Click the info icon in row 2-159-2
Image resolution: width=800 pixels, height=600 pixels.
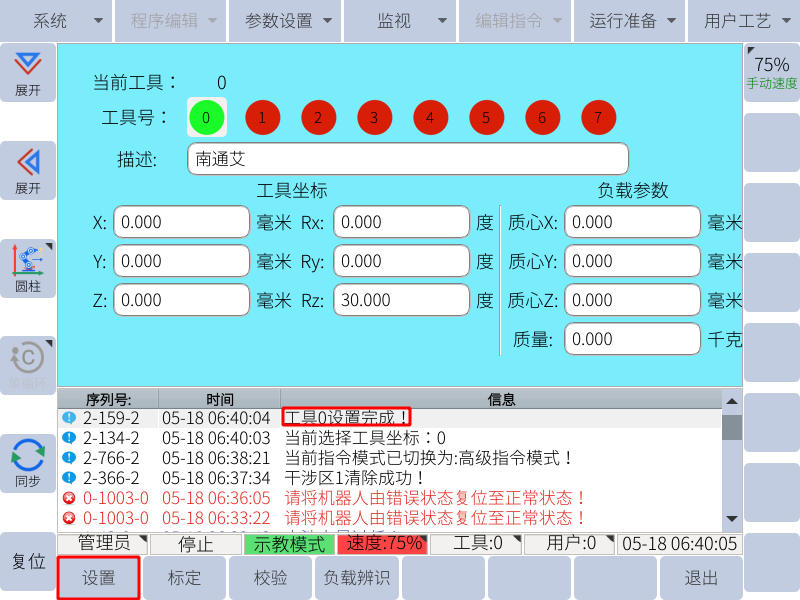69,418
